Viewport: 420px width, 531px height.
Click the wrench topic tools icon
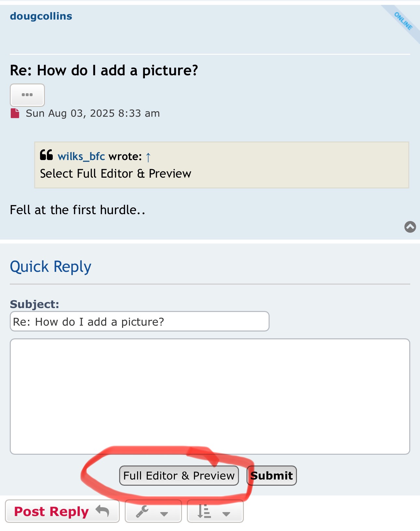[142, 511]
